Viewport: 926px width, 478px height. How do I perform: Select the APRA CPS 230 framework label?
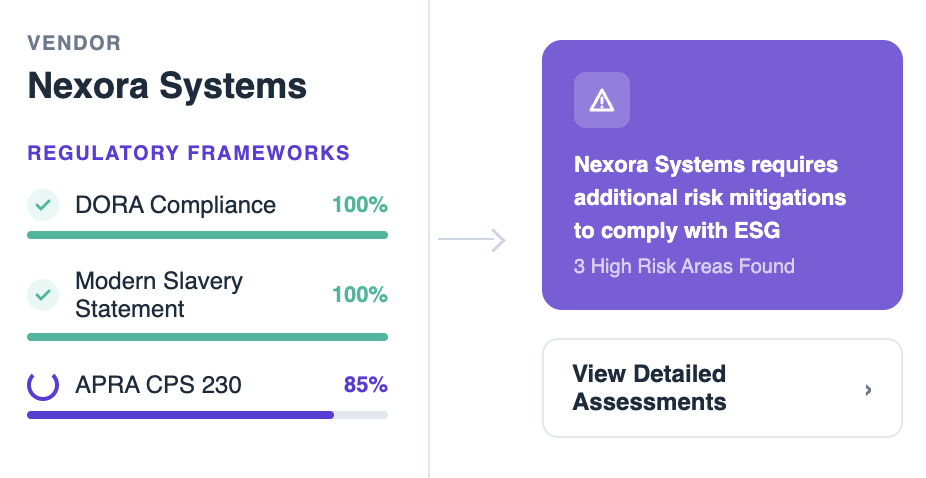click(x=158, y=385)
